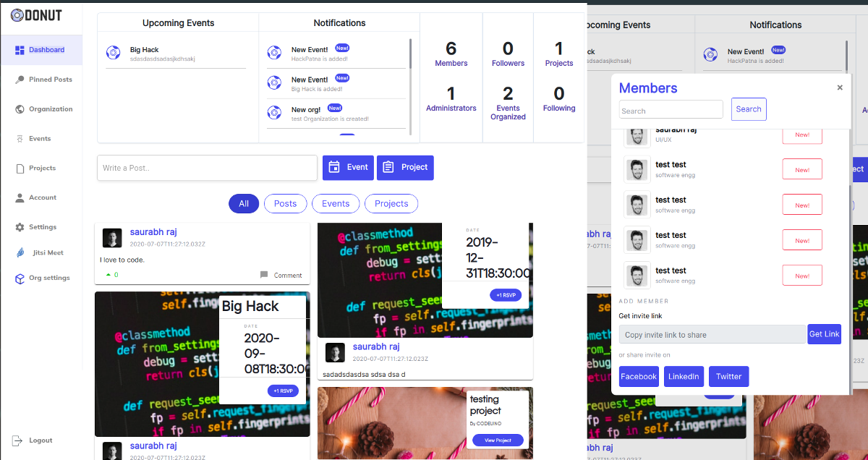Screen dimensions: 868x460
Task: Open the 6 Members stat
Action: pos(451,54)
